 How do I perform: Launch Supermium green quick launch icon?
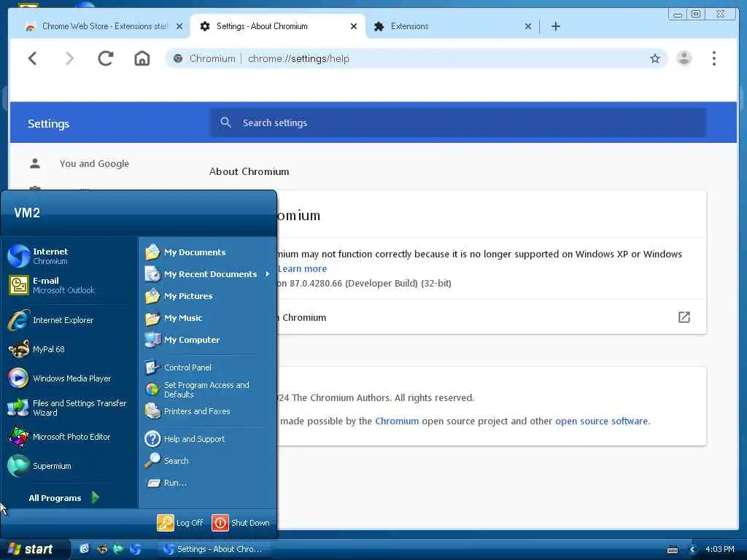pos(118,549)
